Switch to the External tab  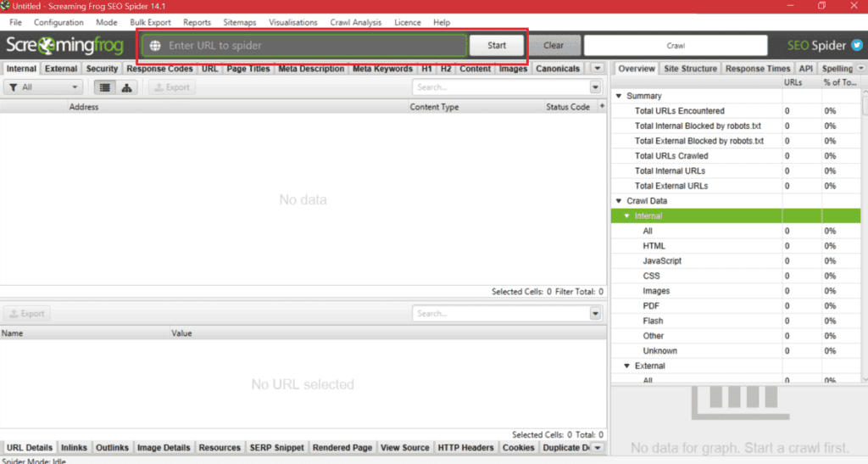coord(61,69)
